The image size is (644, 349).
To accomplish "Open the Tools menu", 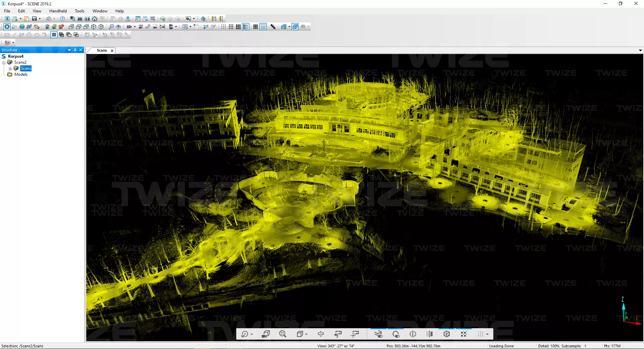I will click(x=80, y=11).
